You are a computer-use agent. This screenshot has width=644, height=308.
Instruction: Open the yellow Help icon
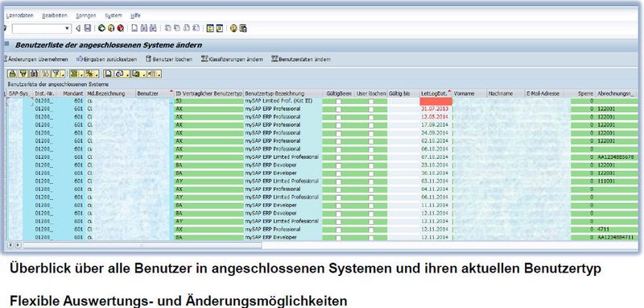[233, 28]
